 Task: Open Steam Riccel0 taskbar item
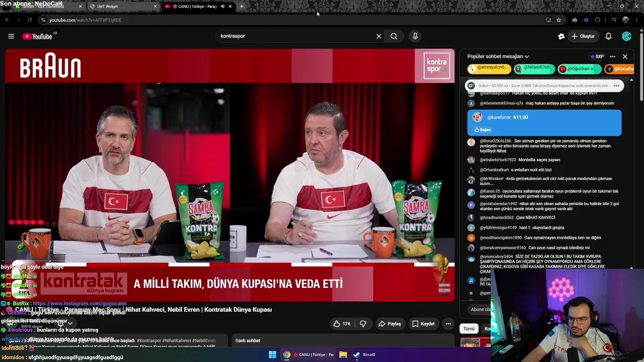[x=364, y=354]
